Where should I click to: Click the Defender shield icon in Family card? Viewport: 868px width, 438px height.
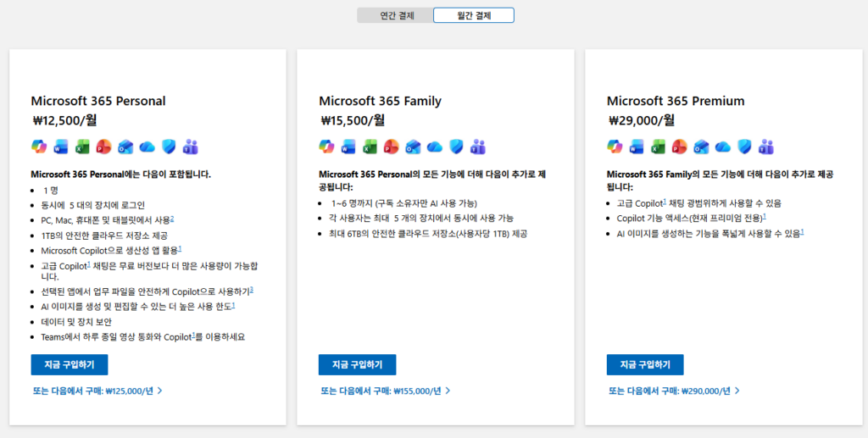pos(456,147)
